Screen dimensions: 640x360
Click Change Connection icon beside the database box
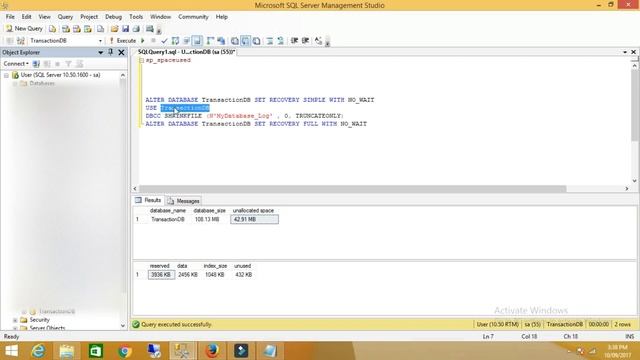(x=21, y=41)
